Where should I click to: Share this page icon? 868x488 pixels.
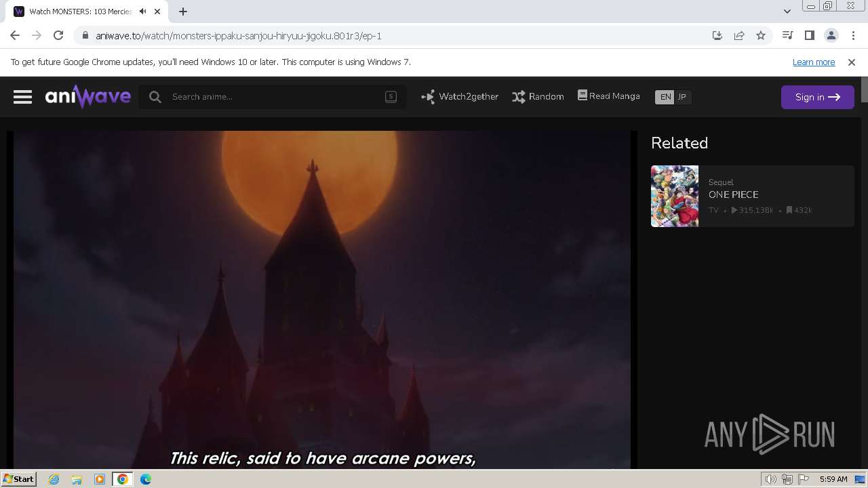click(x=739, y=36)
